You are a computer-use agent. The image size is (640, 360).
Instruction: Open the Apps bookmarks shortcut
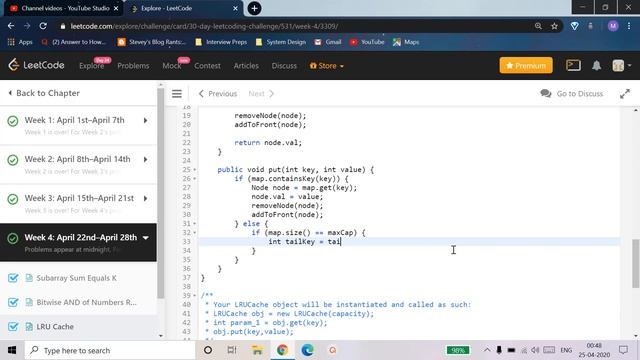(20, 42)
